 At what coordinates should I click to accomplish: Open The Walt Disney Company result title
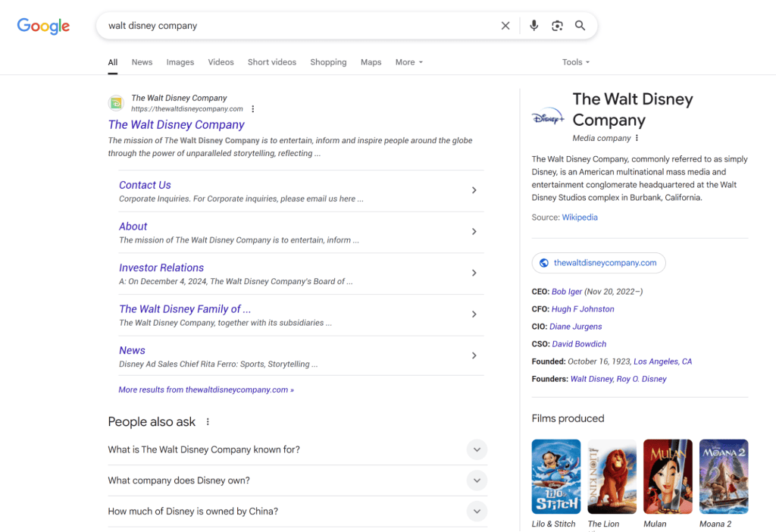click(x=176, y=125)
